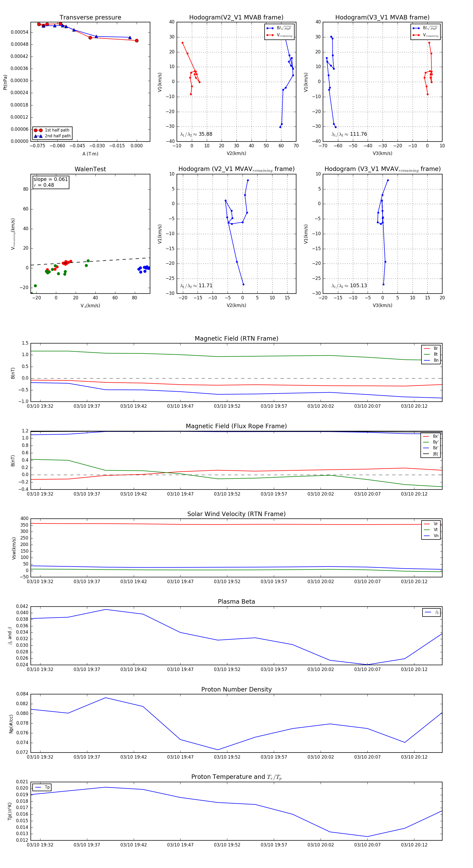Click '03/10 19:32' tick under RTN magnetic field plot
Image resolution: width=473 pixels, height=868 pixels.
click(40, 406)
